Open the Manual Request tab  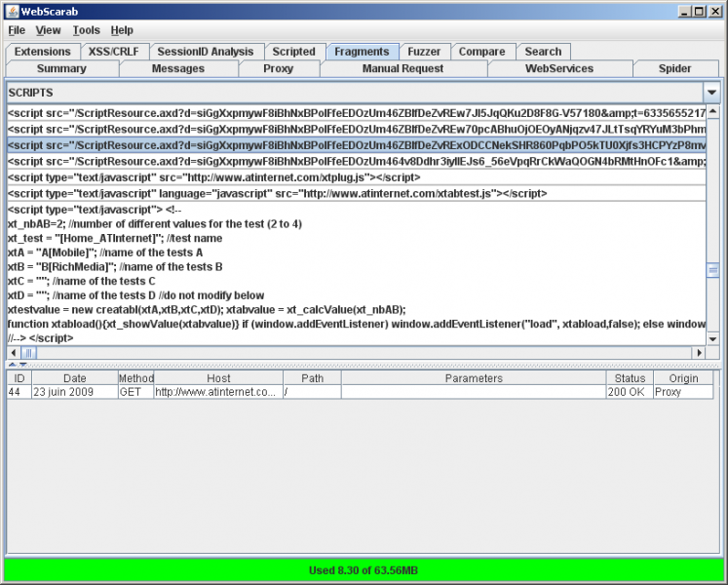point(403,69)
